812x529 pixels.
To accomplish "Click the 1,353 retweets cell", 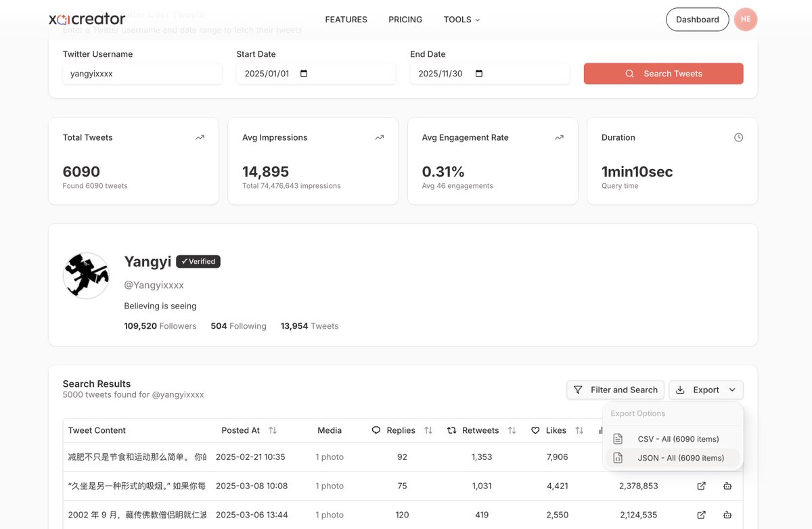I will [482, 457].
